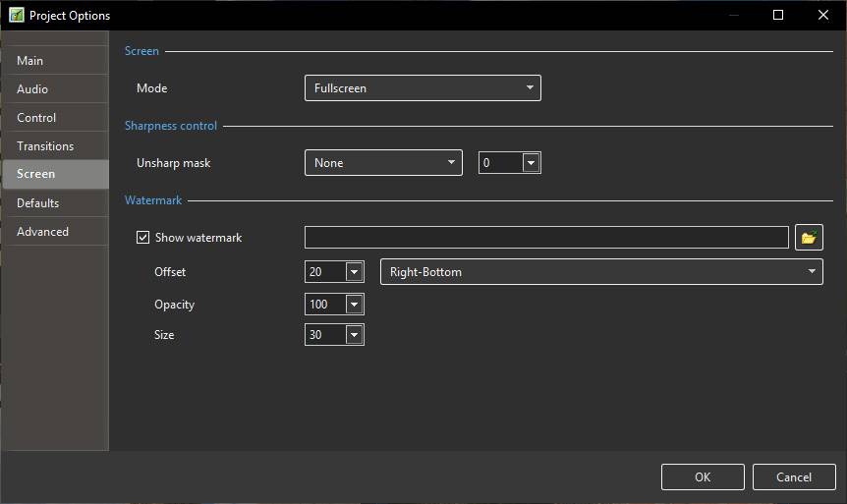Close the Project Options dialog
This screenshot has height=504, width=847.
(823, 15)
